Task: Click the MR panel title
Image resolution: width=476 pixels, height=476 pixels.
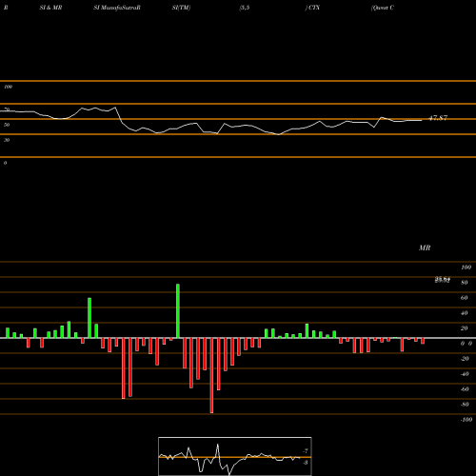Action: tap(425, 248)
